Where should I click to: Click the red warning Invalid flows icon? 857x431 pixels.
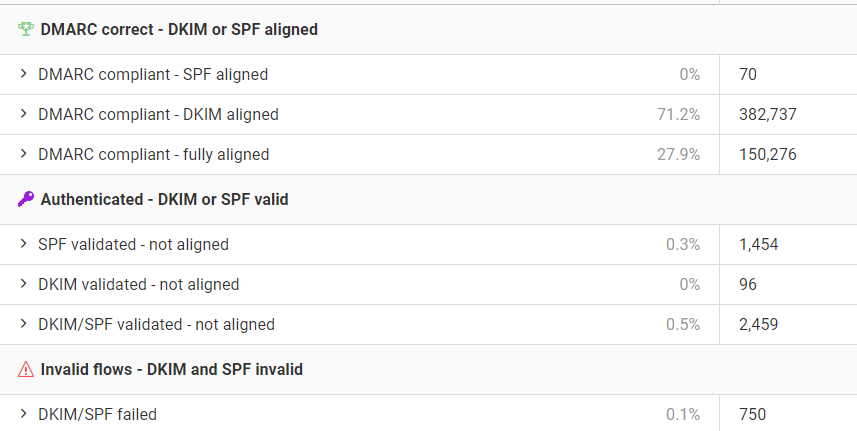point(26,370)
